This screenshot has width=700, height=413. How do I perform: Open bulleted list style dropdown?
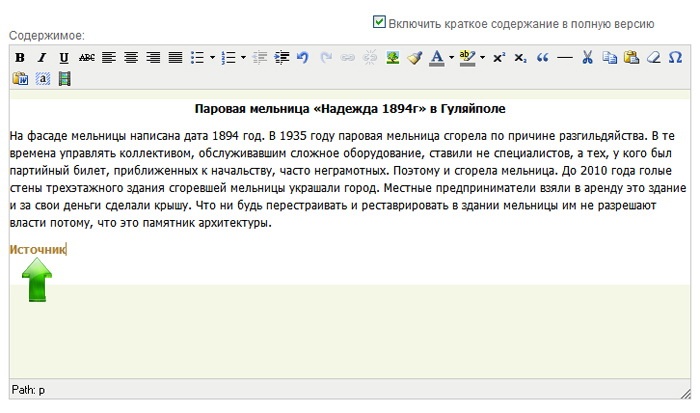point(212,58)
